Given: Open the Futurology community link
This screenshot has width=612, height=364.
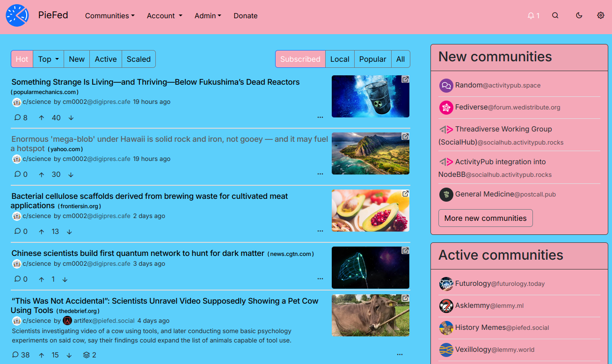Looking at the screenshot, I should (x=473, y=284).
